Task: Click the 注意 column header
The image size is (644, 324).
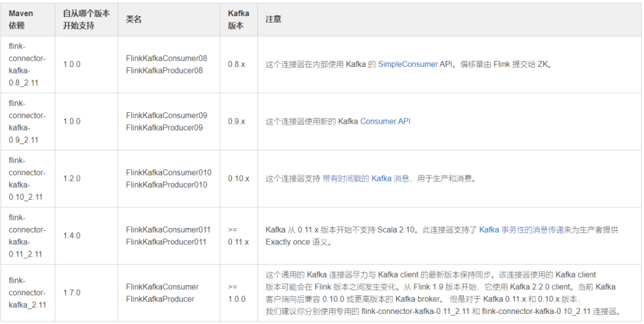Action: [x=274, y=19]
